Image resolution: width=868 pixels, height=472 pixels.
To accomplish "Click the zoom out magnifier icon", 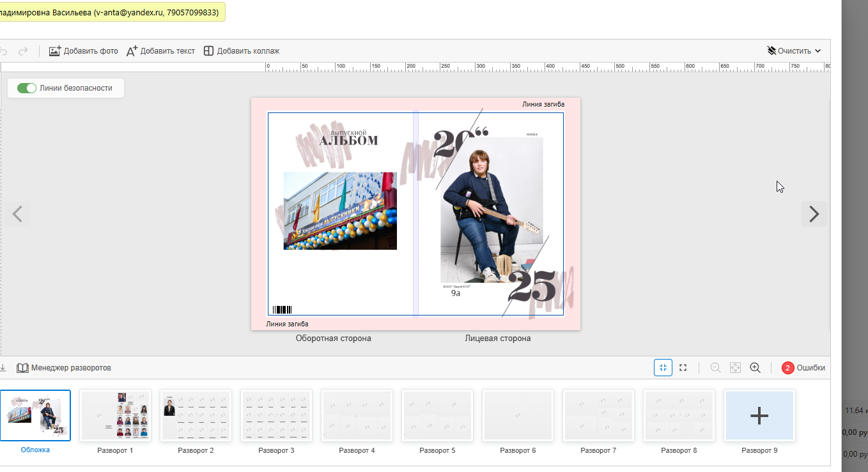I will (715, 368).
